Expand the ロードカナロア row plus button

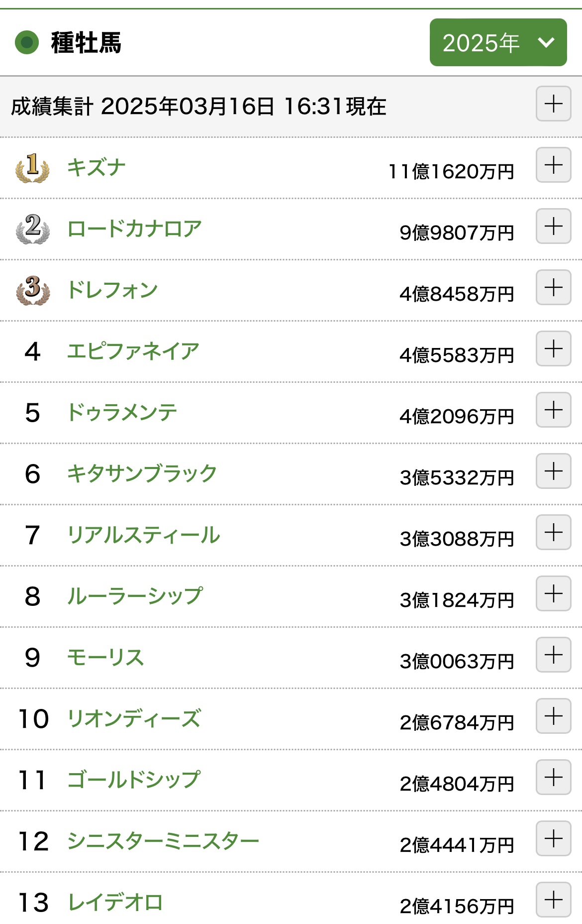[x=553, y=227]
